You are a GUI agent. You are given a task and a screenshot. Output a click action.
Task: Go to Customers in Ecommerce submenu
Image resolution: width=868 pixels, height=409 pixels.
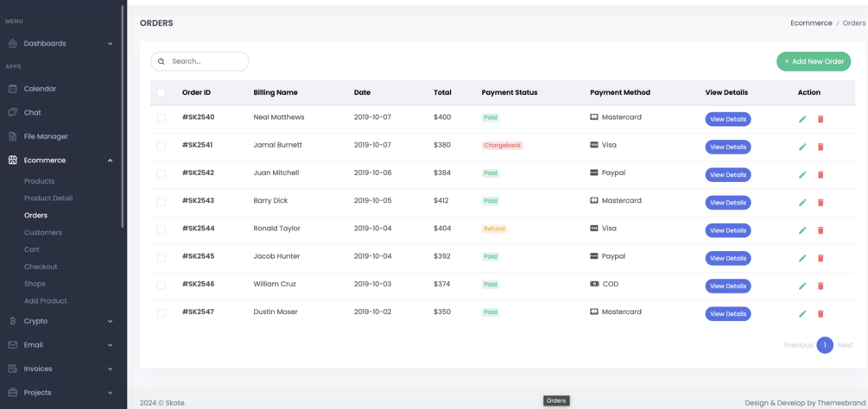(43, 233)
